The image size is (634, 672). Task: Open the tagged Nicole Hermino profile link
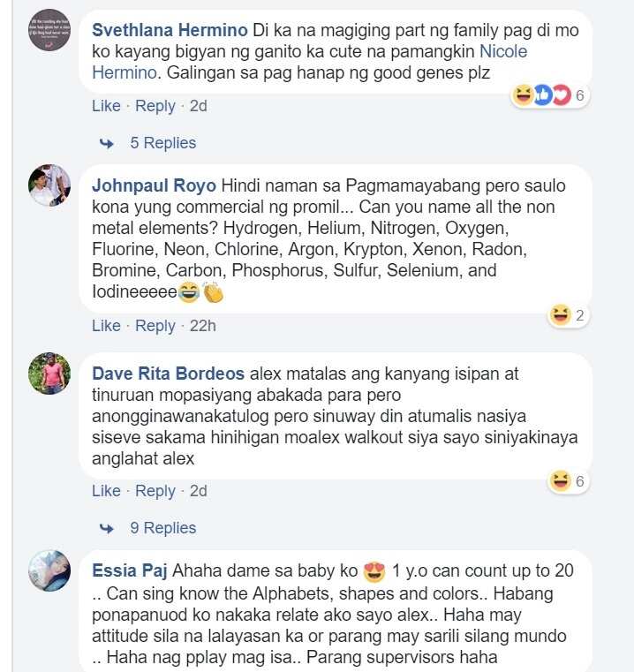tap(310, 62)
